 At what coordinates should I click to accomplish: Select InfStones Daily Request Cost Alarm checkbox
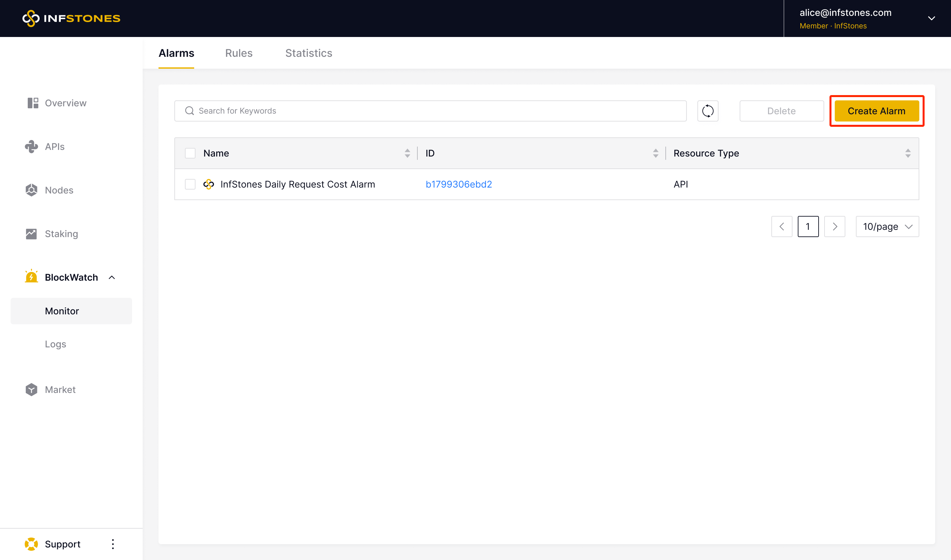pos(190,184)
